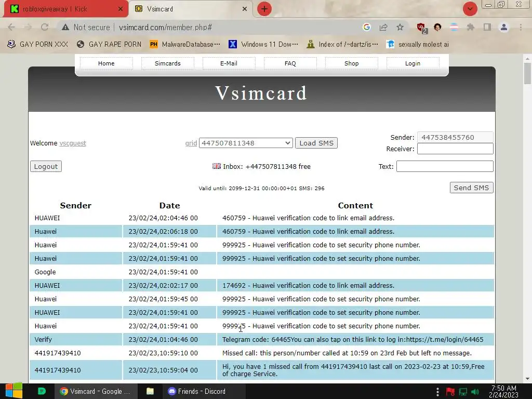Open the browser three-dot menu
This screenshot has height=399, width=532.
tap(521, 27)
